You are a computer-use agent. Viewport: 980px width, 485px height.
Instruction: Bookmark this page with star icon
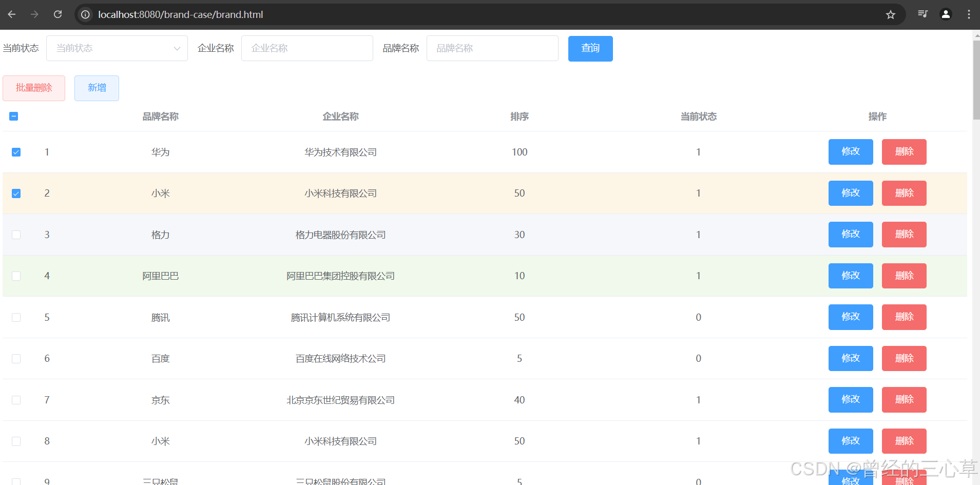point(891,14)
